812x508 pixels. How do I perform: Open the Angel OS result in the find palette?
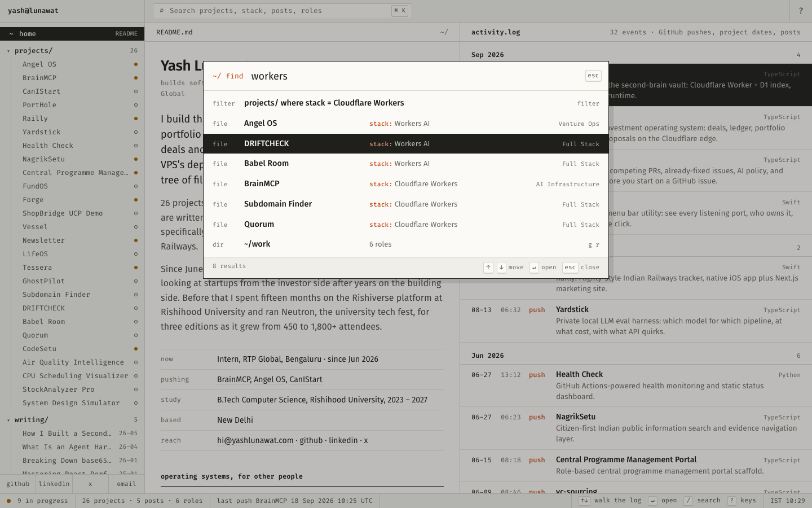406,124
